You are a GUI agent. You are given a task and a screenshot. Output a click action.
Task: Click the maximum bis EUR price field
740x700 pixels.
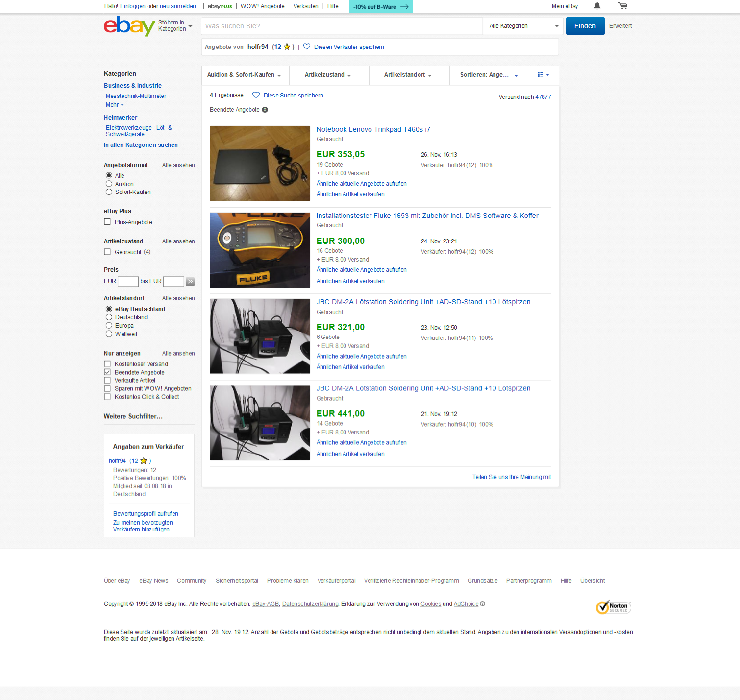click(173, 281)
